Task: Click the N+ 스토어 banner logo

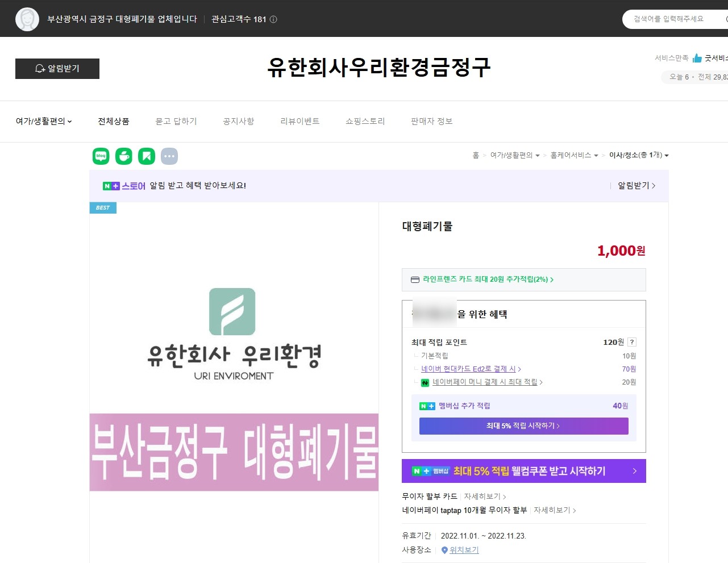Action: click(x=124, y=186)
